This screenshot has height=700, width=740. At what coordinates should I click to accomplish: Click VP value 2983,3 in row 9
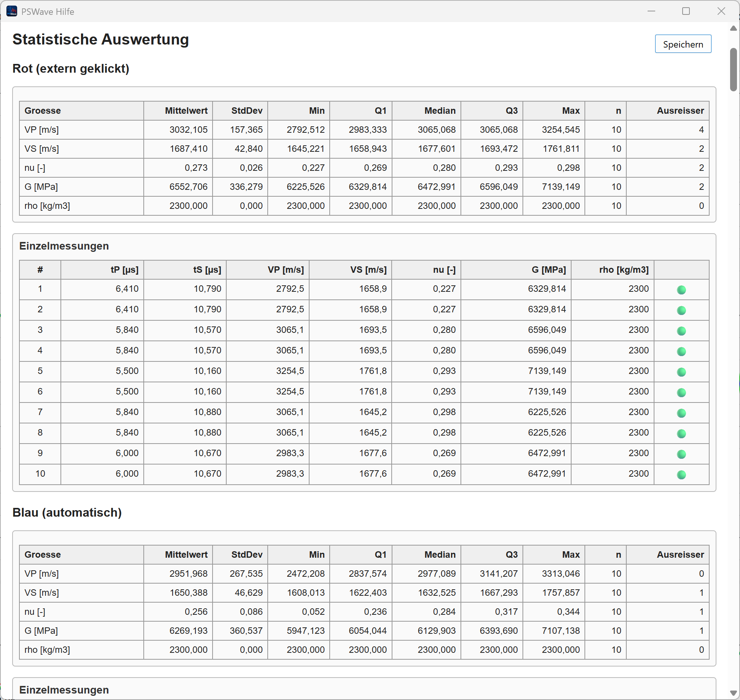click(290, 453)
